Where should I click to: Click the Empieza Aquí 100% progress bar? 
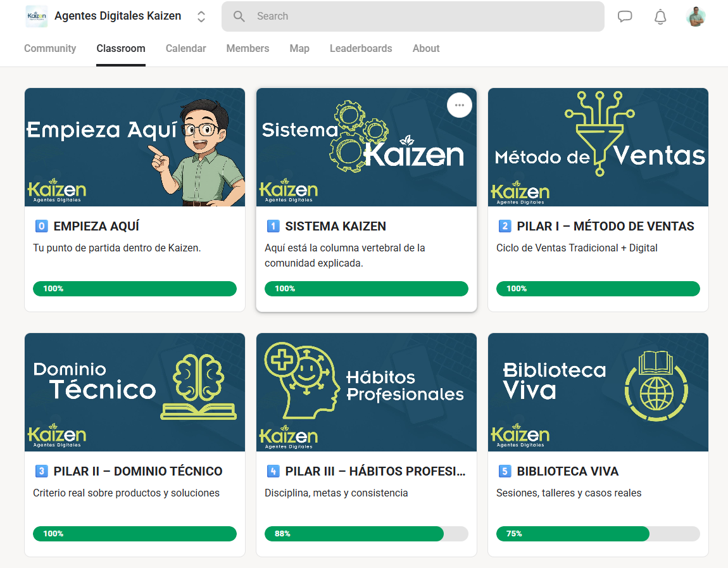pyautogui.click(x=135, y=288)
